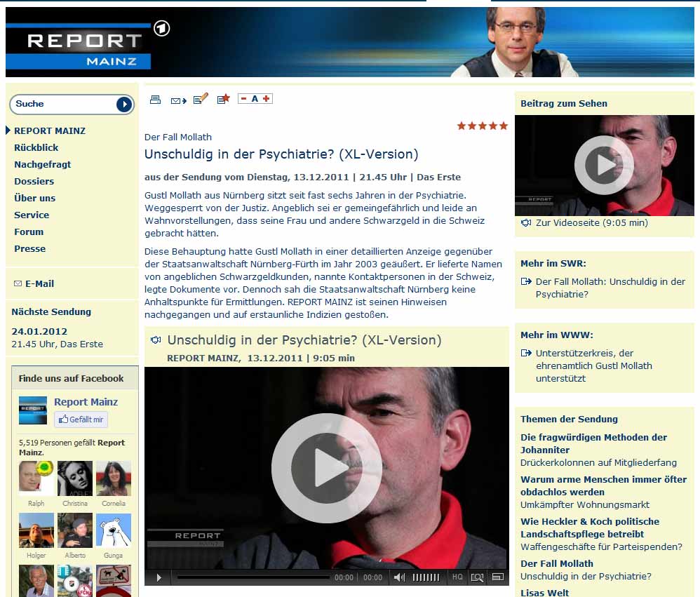Select Dossiers in the left menu
The width and height of the screenshot is (700, 597).
coord(34,181)
